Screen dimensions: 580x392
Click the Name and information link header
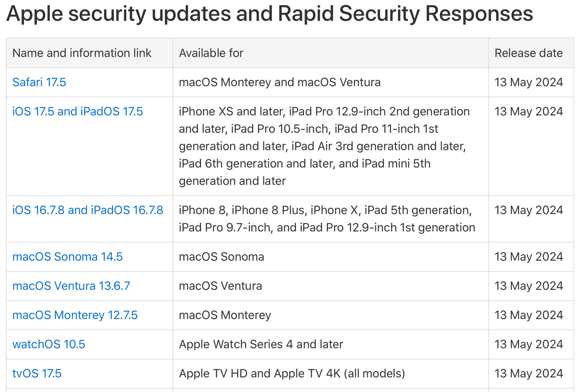82,53
